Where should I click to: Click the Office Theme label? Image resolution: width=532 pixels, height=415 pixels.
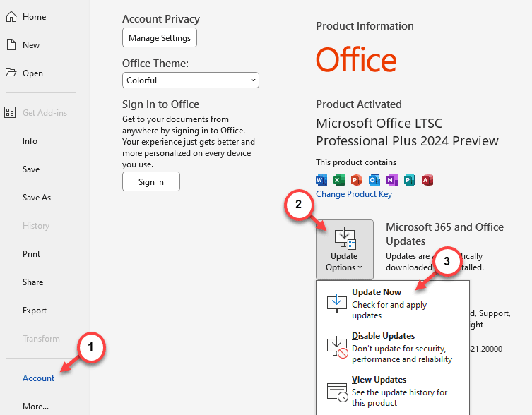point(155,63)
